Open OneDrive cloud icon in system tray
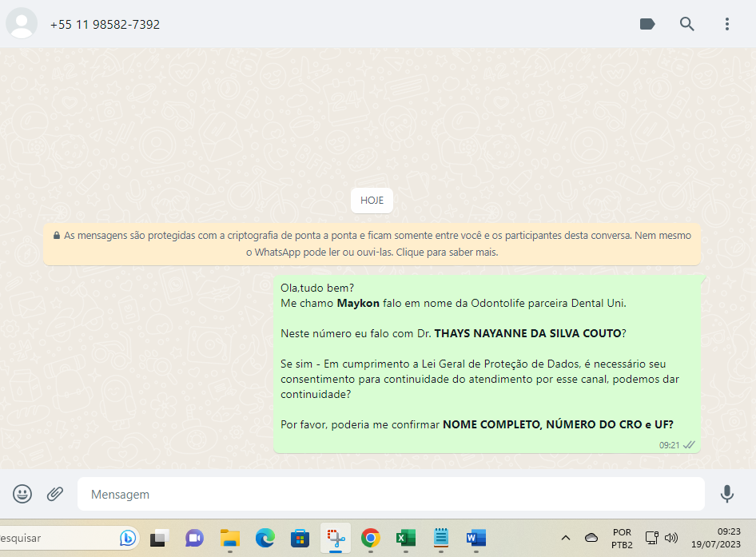756x557 pixels. (x=591, y=538)
